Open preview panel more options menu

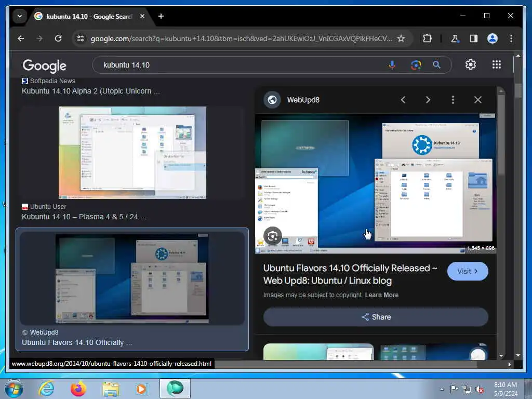pyautogui.click(x=453, y=100)
